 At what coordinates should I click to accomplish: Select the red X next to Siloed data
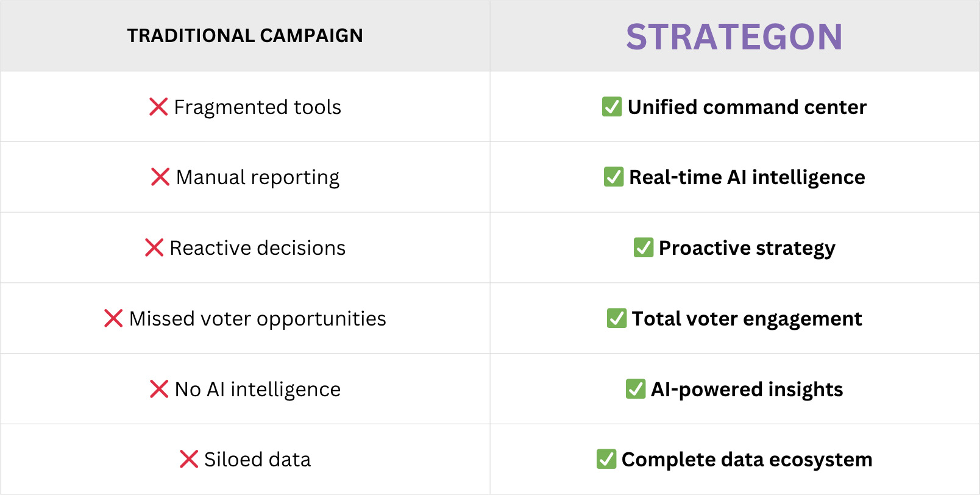click(x=189, y=459)
